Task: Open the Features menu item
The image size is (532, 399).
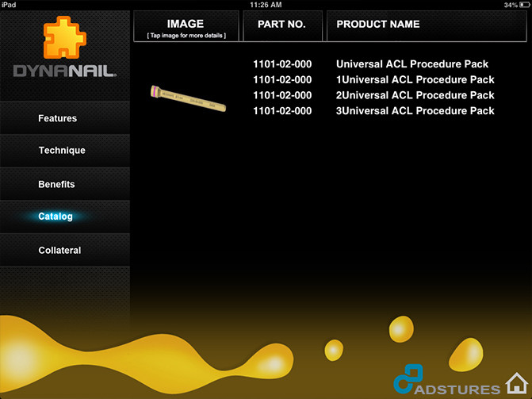Action: (x=65, y=118)
